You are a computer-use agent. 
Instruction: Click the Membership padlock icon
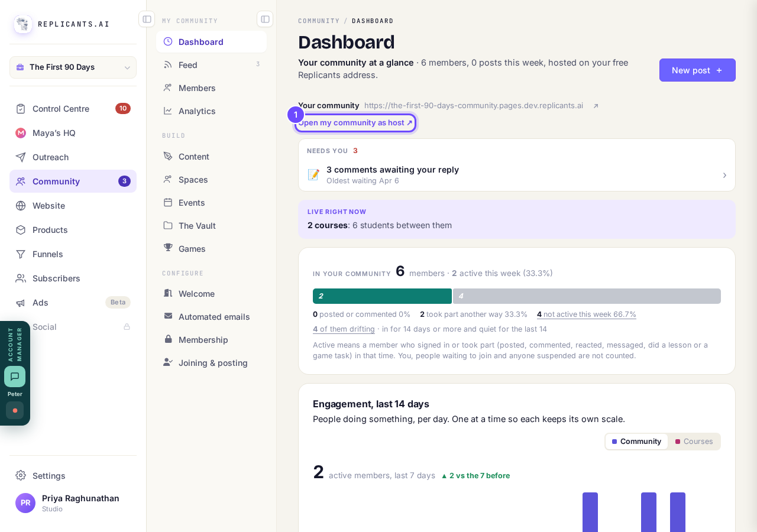168,339
